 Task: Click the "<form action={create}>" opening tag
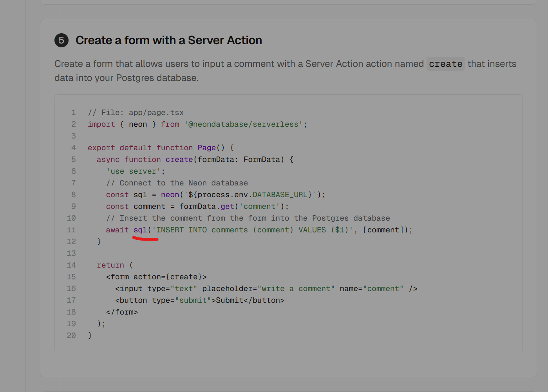pos(156,277)
